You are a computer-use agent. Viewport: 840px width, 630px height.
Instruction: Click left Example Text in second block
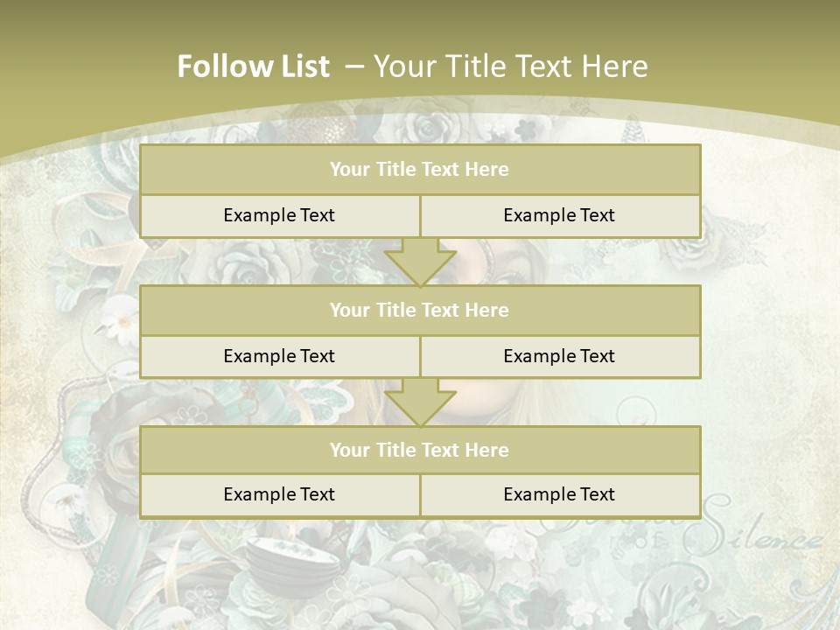(280, 356)
